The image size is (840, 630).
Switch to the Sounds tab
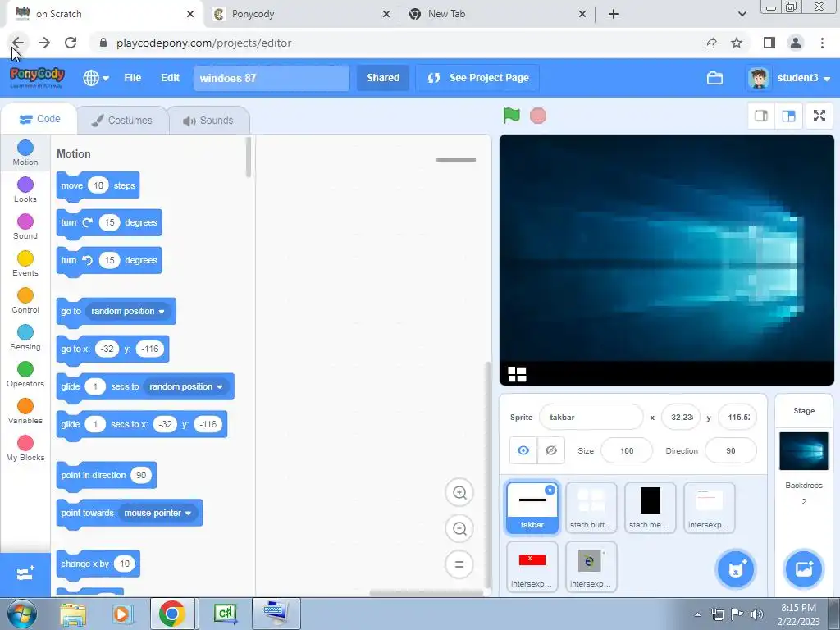click(208, 121)
